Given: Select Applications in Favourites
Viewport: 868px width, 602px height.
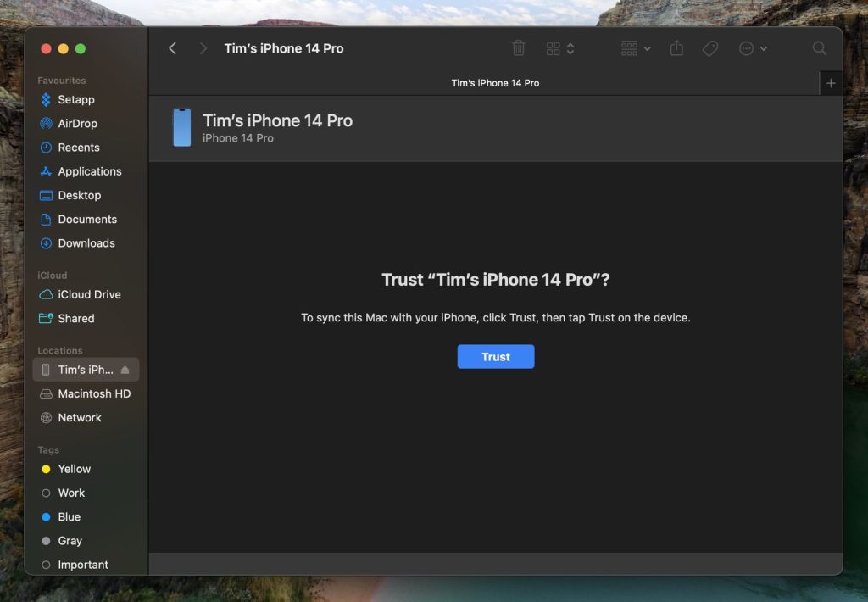Looking at the screenshot, I should click(89, 171).
